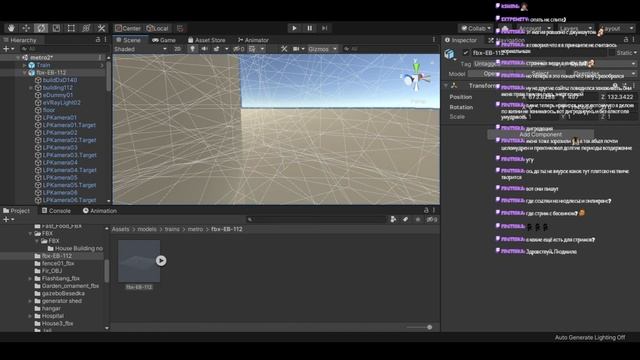Click models in breadcrumb path
This screenshot has height=360, width=640.
click(x=147, y=229)
